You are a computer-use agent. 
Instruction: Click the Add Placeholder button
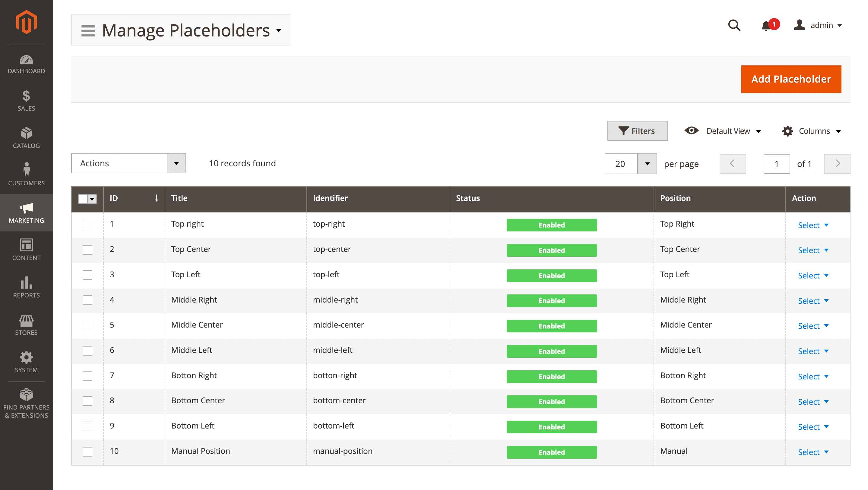(791, 79)
